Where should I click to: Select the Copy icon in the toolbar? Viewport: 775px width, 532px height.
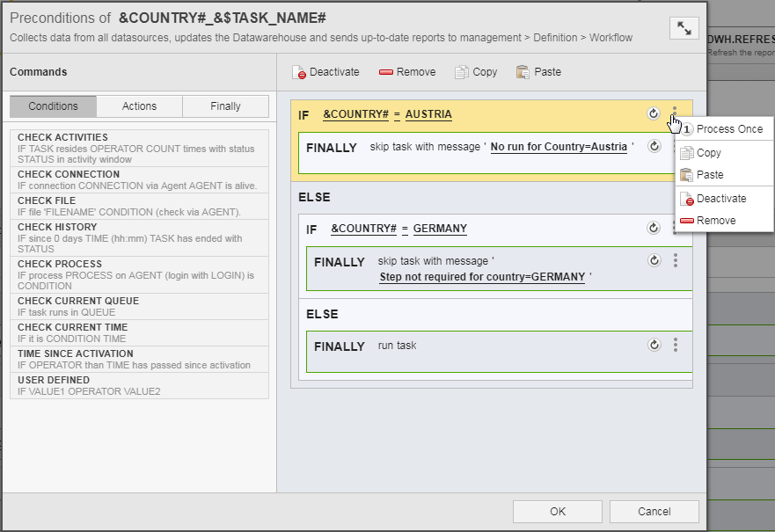[x=458, y=72]
